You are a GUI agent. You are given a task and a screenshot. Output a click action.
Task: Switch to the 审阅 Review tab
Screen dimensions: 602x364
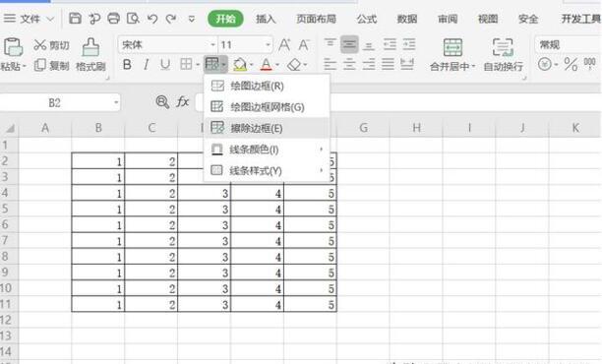pos(448,19)
